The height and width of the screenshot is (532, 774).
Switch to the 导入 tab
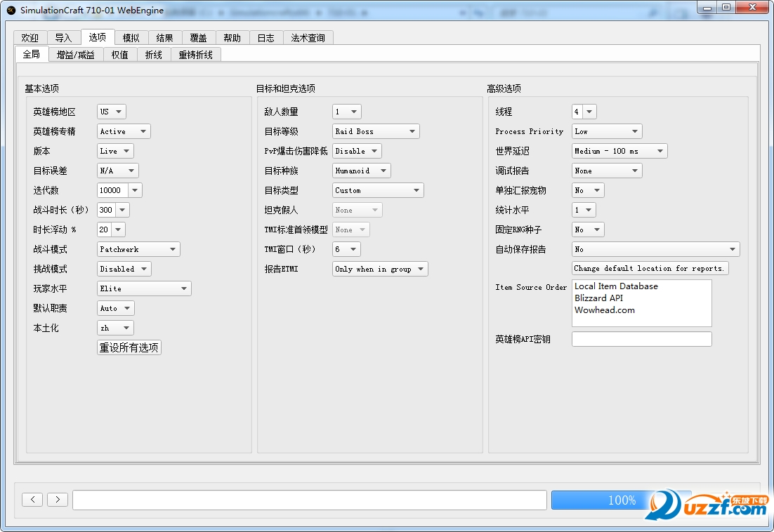coord(63,38)
